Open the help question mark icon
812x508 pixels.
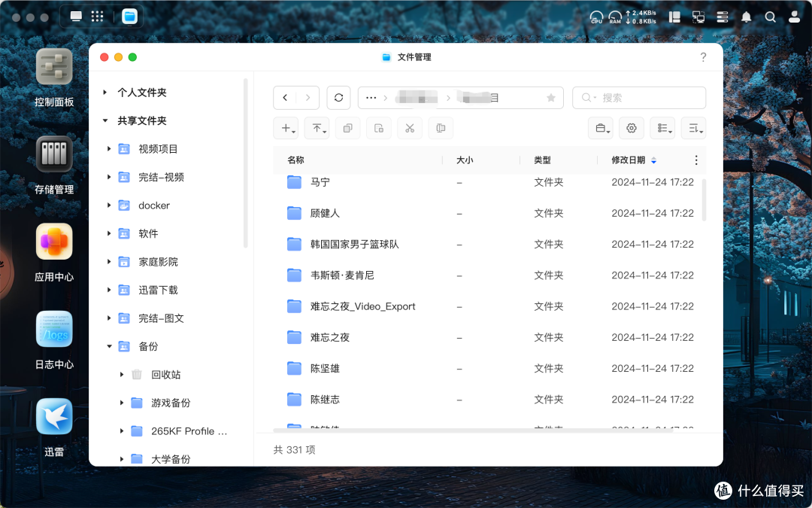[x=703, y=57]
